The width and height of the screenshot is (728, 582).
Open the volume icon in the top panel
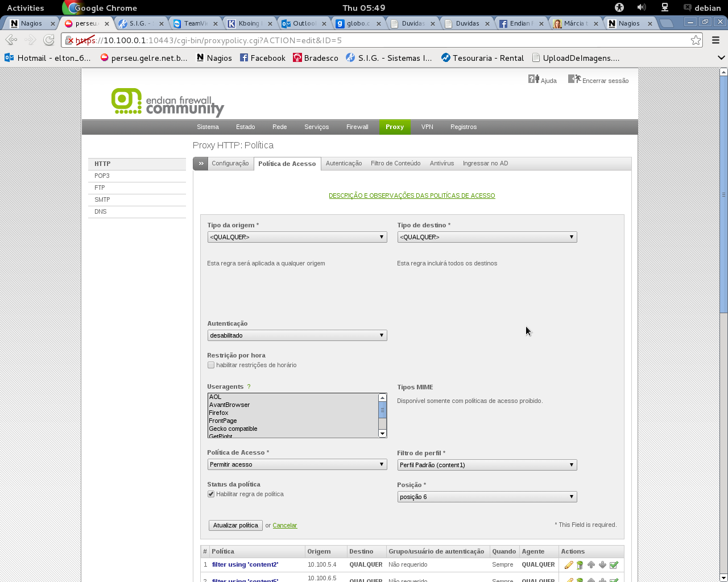pos(642,7)
